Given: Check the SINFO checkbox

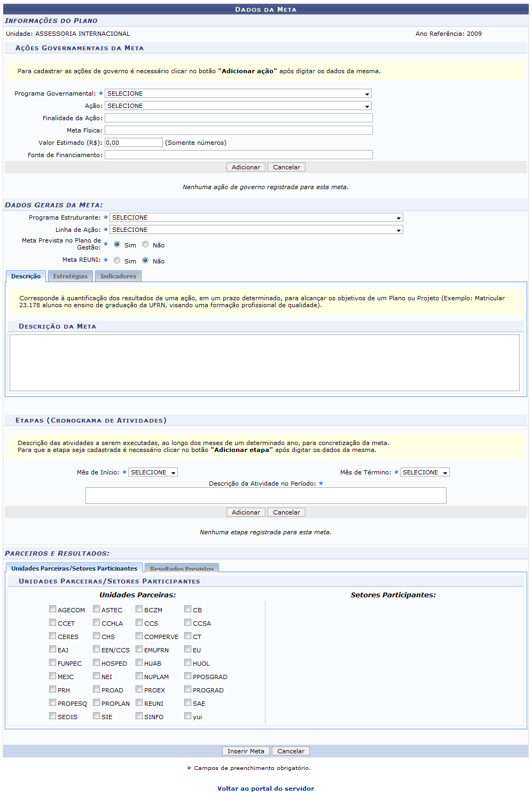Looking at the screenshot, I should click(139, 715).
